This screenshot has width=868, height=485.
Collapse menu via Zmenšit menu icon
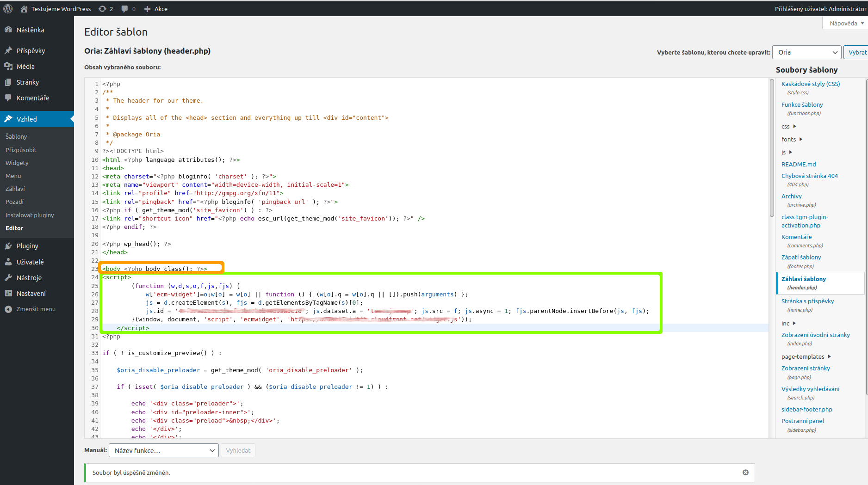pos(8,309)
